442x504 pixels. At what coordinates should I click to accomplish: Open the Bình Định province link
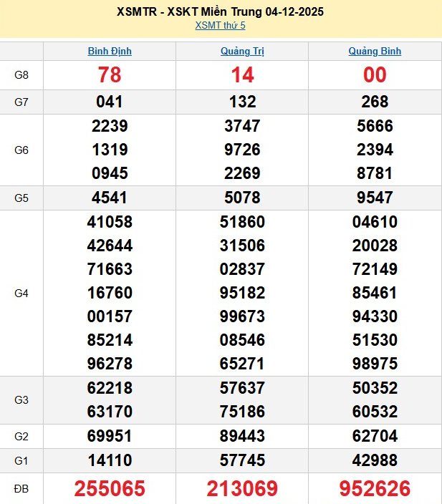coord(110,52)
